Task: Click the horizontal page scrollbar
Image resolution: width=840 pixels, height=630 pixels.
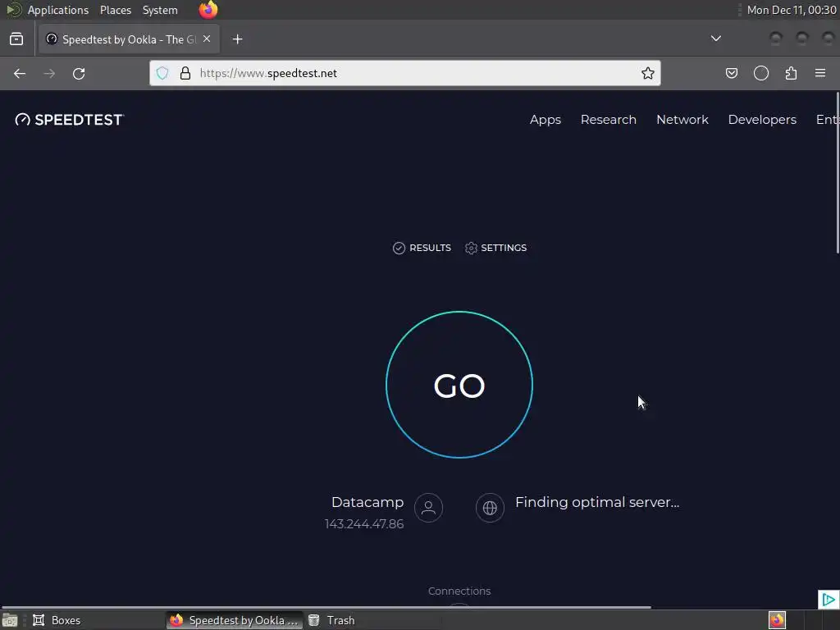Action: [x=326, y=607]
